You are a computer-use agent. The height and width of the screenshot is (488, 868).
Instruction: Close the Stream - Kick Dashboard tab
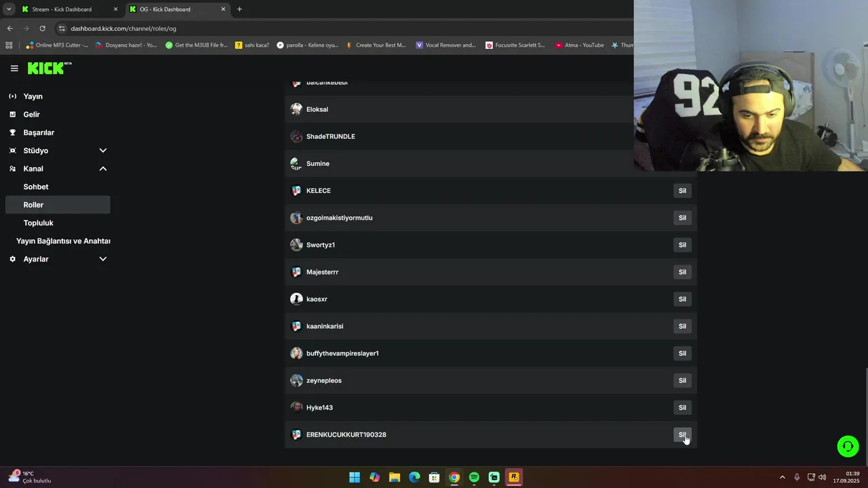[115, 9]
